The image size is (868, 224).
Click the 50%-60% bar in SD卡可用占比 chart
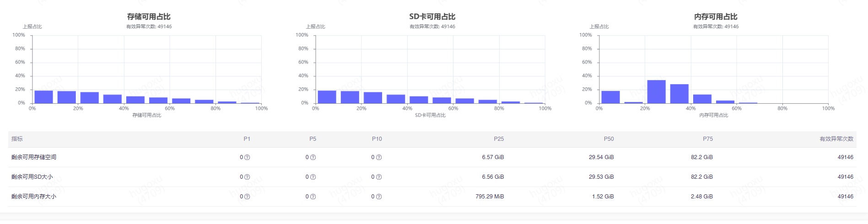coord(442,101)
